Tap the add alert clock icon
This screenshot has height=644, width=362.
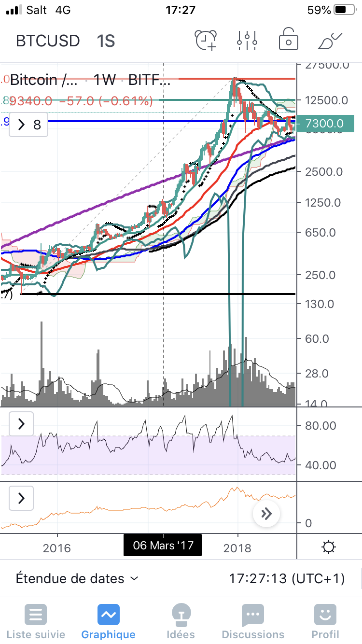(x=206, y=41)
